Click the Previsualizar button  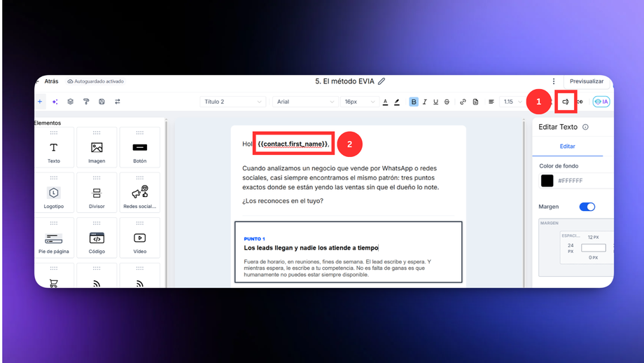pyautogui.click(x=587, y=81)
